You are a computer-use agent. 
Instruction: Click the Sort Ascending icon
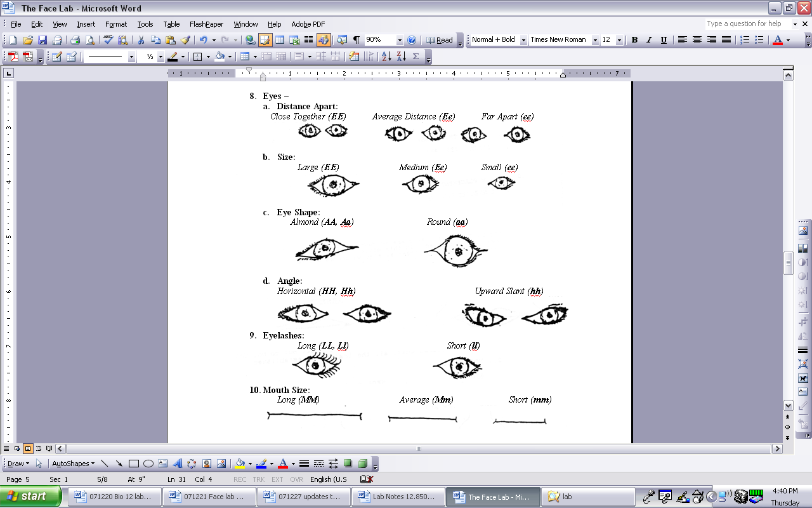(x=386, y=57)
